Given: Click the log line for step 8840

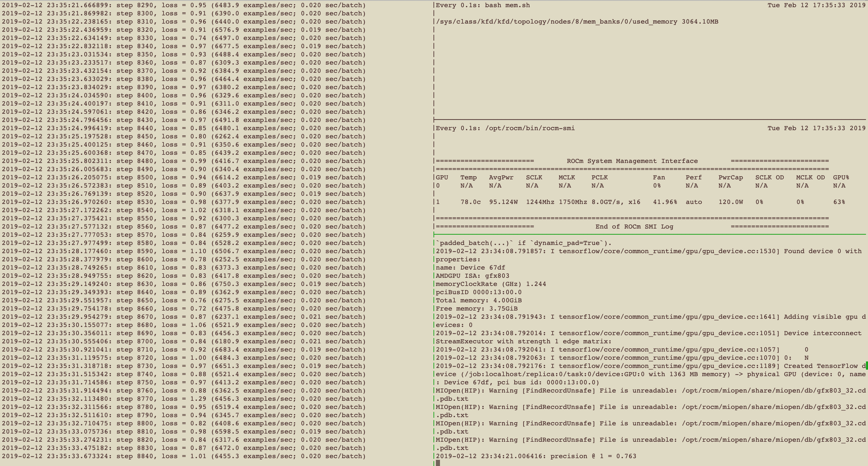Looking at the screenshot, I should point(184,456).
